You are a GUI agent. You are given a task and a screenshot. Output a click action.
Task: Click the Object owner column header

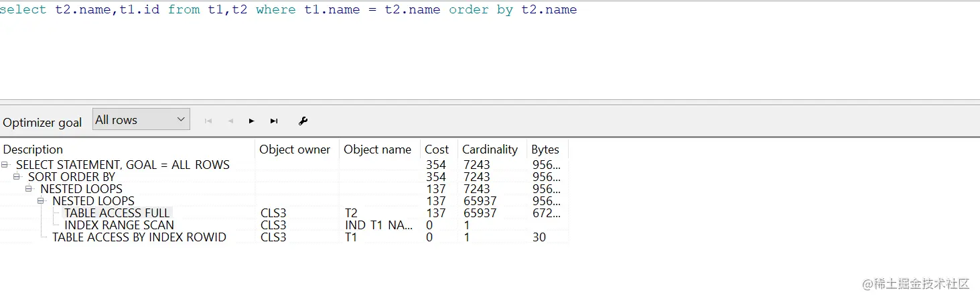click(297, 149)
